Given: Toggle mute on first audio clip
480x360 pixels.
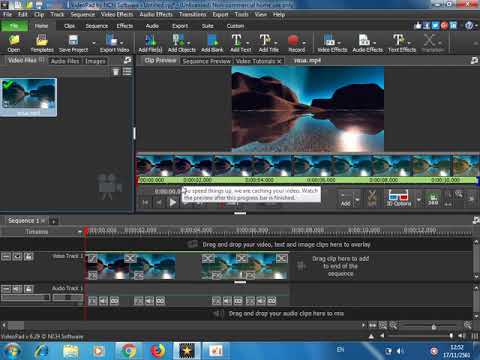Looking at the screenshot, I should pos(104,301).
